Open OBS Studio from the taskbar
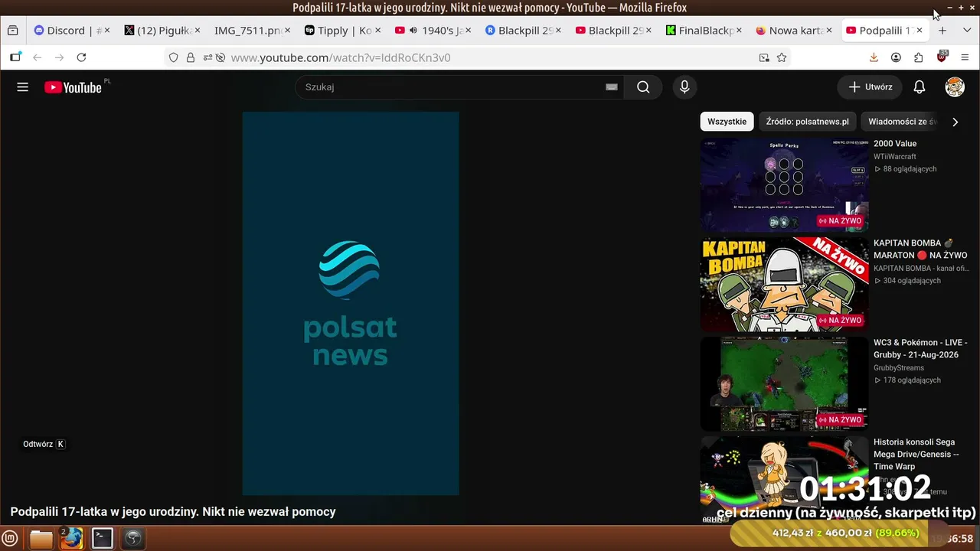 (x=133, y=539)
